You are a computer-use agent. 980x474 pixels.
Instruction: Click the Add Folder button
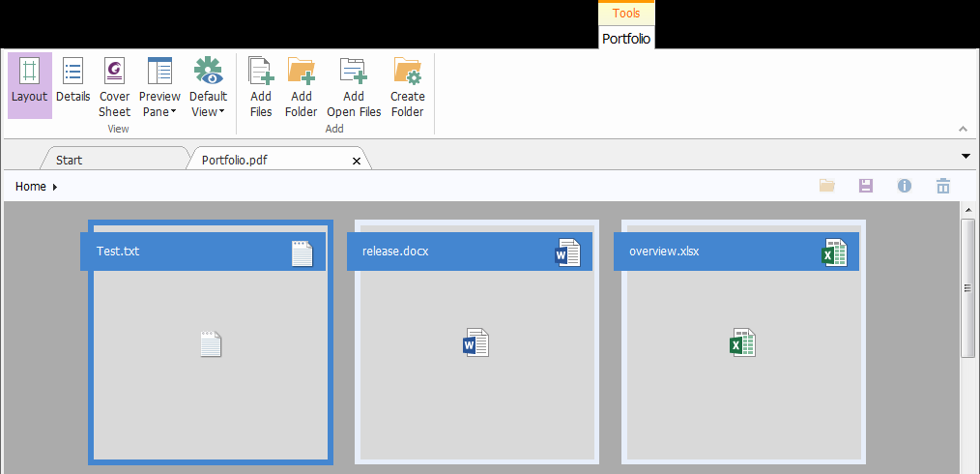click(x=302, y=86)
